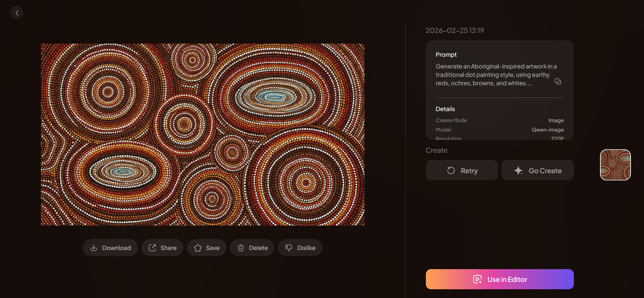
Task: Open the image with Use in Editor
Action: [500, 279]
